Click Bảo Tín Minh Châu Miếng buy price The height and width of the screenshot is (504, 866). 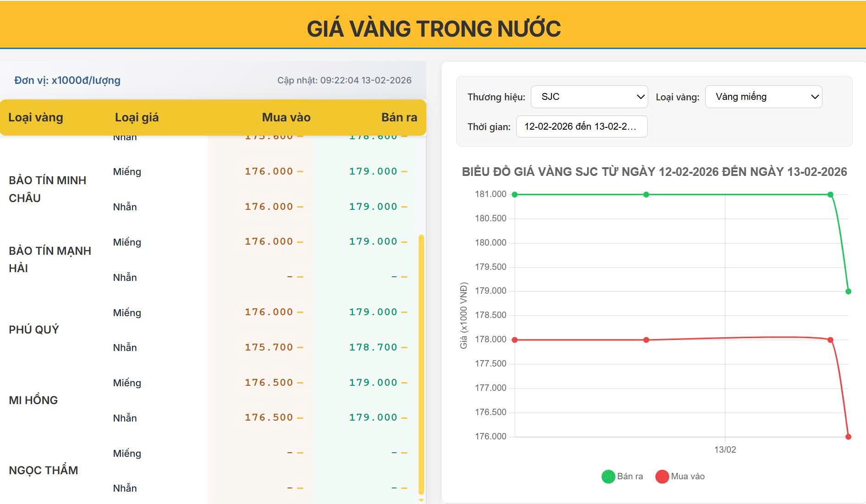pos(269,171)
